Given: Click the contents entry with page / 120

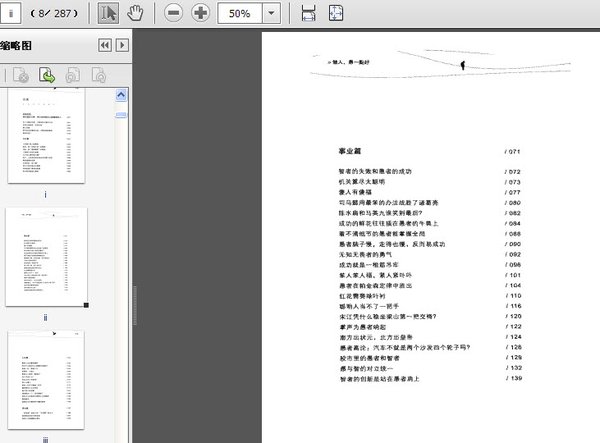Looking at the screenshot, I should [x=430, y=316].
